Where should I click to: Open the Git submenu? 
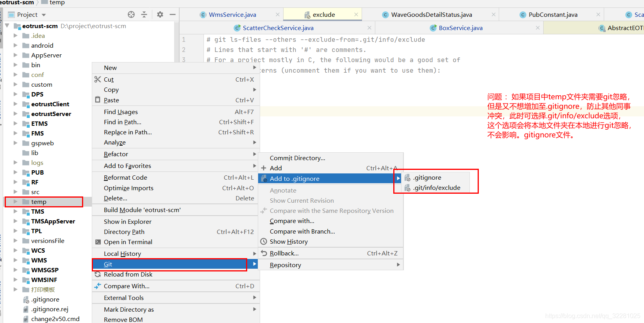click(x=176, y=264)
